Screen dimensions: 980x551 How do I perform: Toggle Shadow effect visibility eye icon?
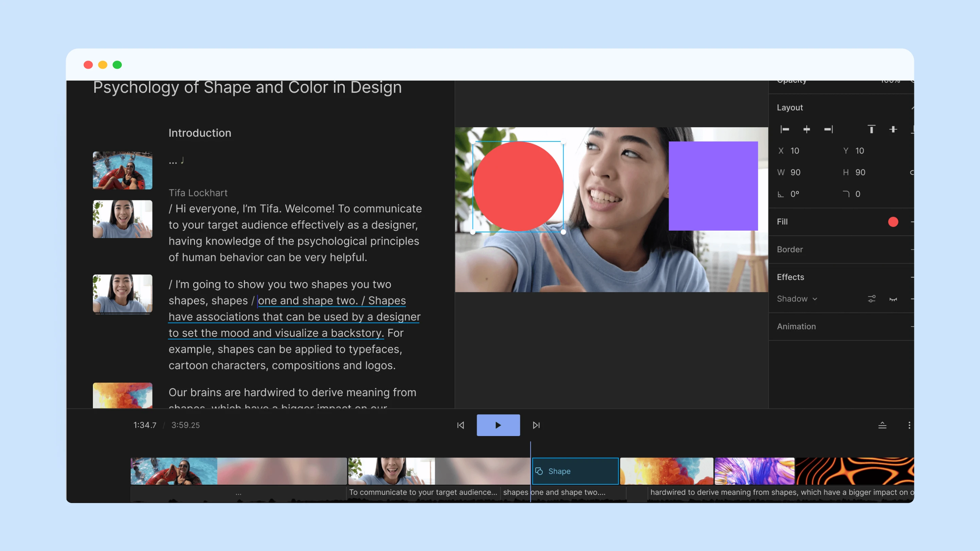point(893,299)
